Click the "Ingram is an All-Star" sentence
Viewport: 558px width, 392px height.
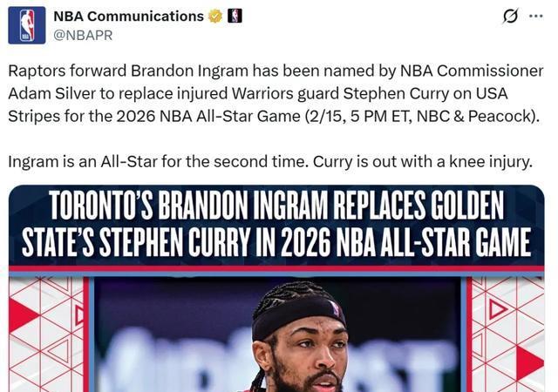(x=270, y=161)
